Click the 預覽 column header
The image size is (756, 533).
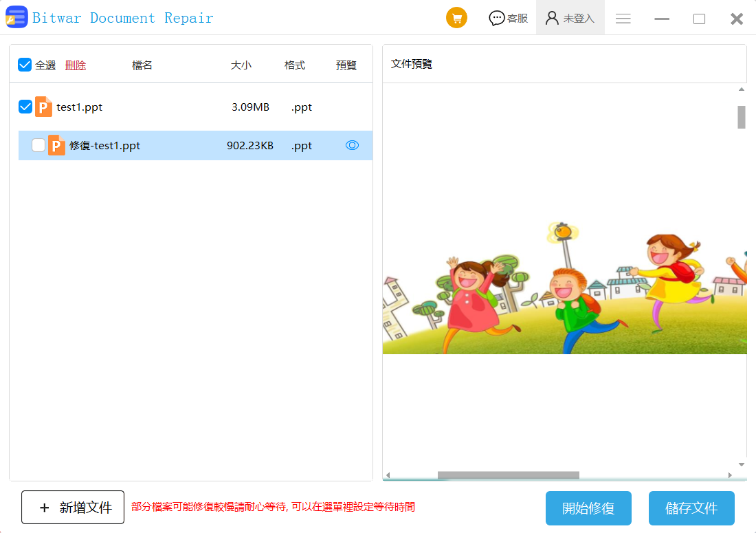pyautogui.click(x=346, y=65)
